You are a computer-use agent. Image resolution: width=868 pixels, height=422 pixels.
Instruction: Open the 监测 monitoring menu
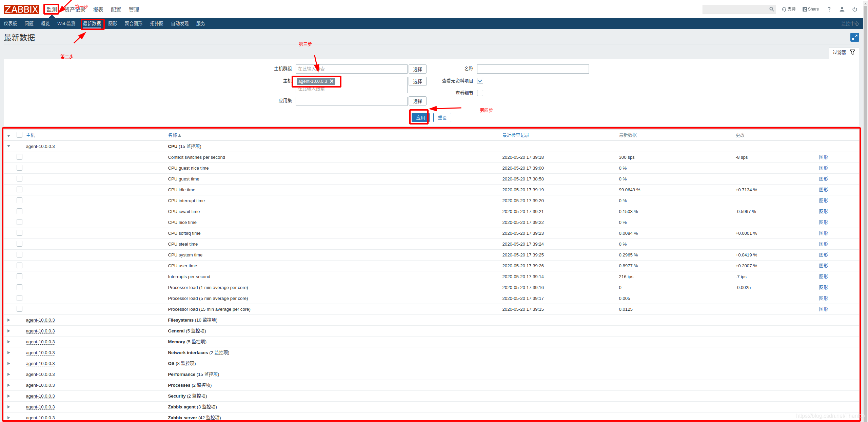tap(52, 9)
